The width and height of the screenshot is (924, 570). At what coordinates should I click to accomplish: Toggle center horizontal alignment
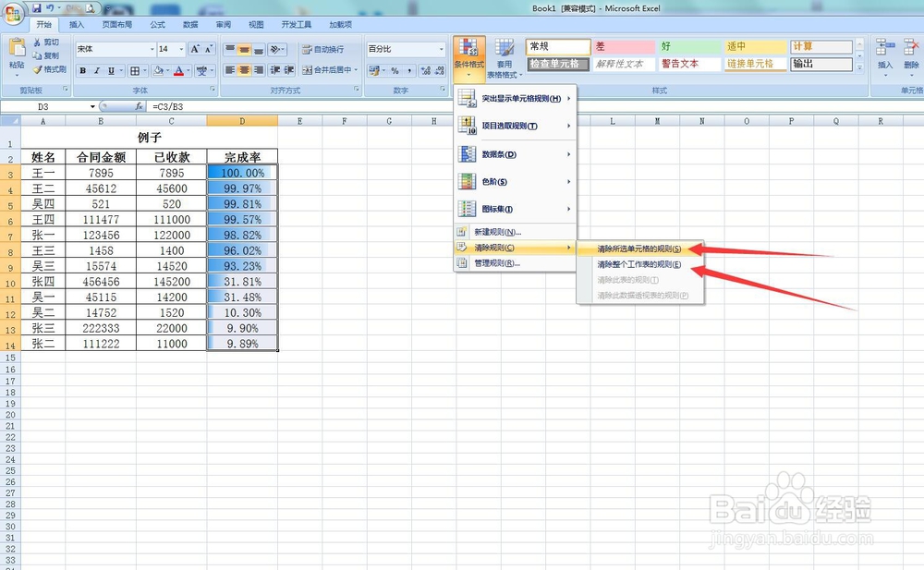(x=244, y=70)
